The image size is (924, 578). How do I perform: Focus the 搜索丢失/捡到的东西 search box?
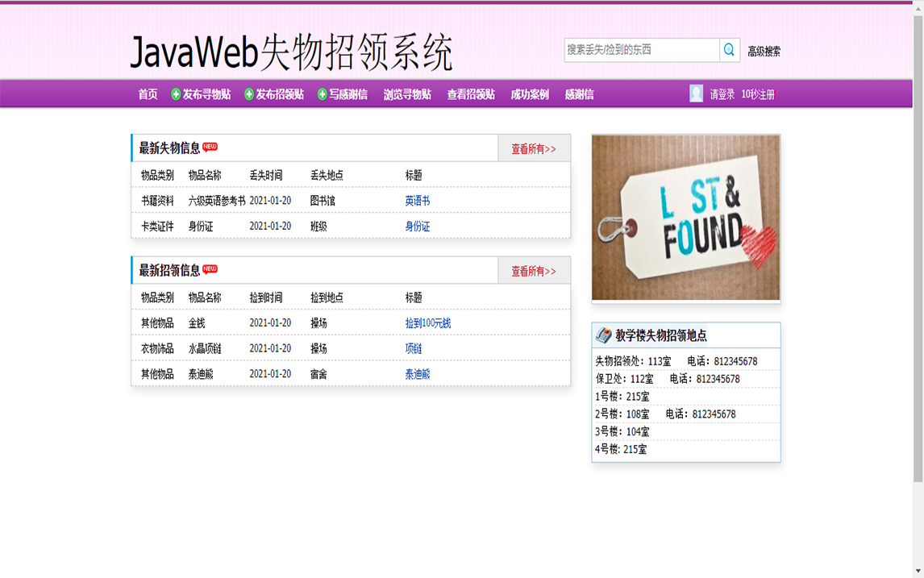[x=642, y=50]
